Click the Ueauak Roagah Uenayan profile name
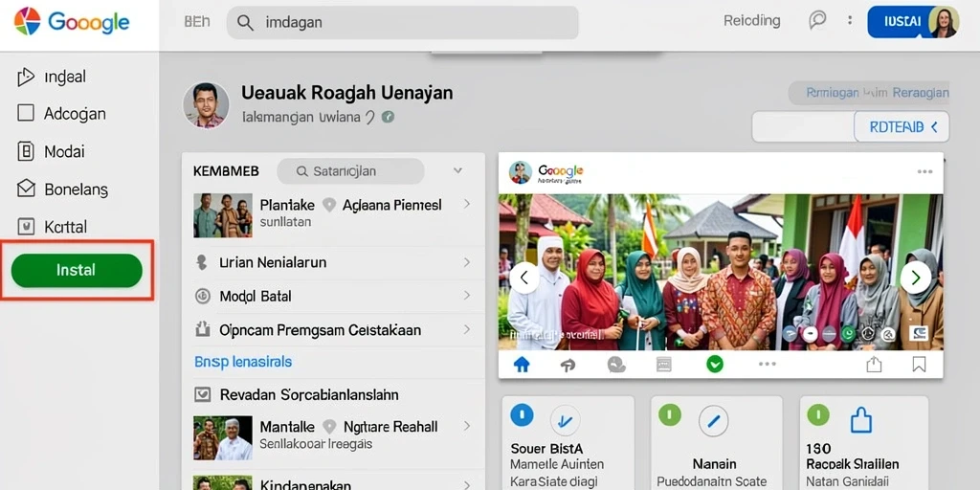Screen dimensions: 980x490 click(346, 93)
